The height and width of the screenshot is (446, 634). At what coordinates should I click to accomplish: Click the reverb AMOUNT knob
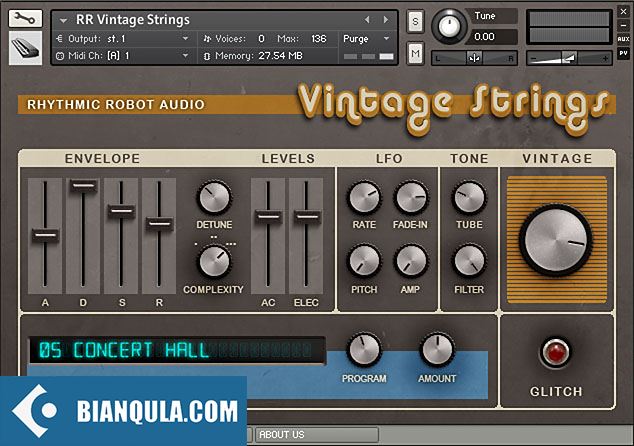[437, 350]
